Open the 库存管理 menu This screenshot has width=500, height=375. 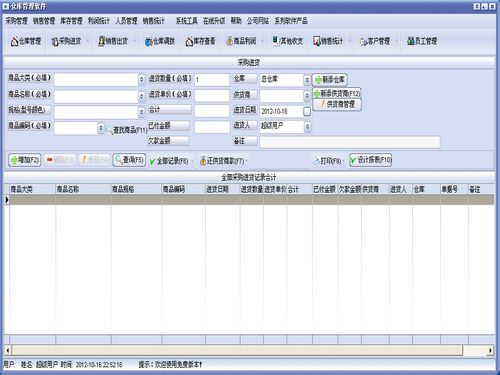[71, 21]
